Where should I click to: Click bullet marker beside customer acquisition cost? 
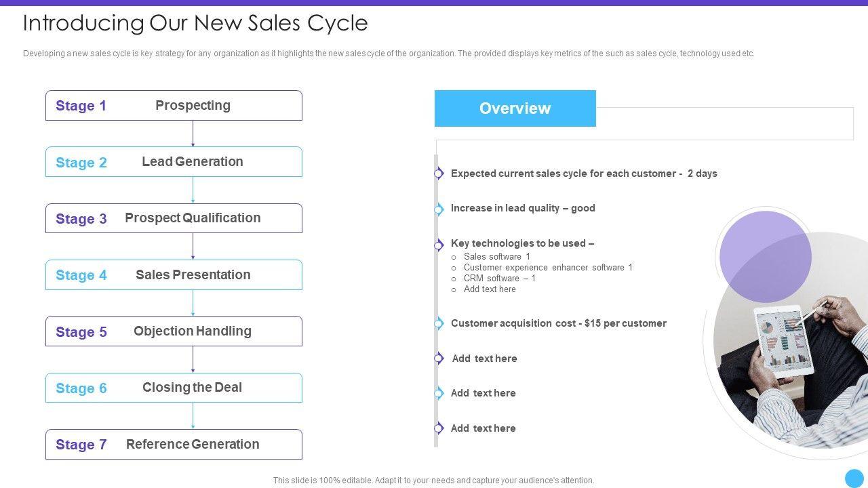tap(439, 323)
